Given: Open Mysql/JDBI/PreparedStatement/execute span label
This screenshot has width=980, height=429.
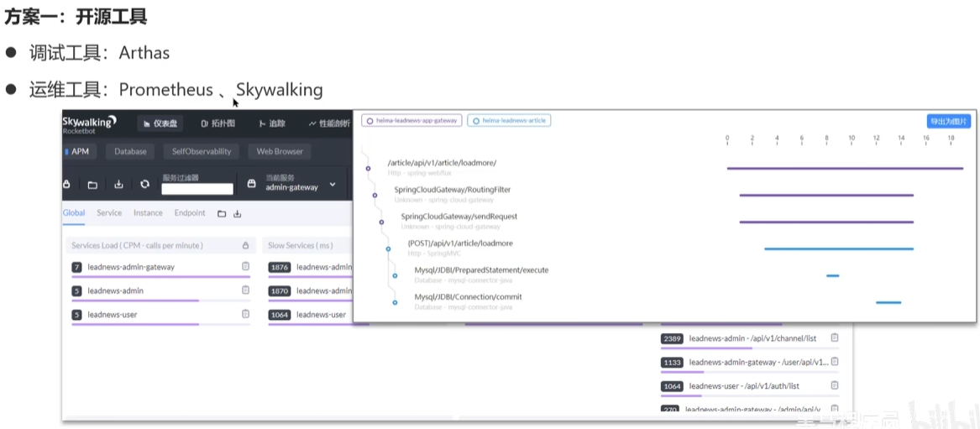Looking at the screenshot, I should tap(481, 269).
